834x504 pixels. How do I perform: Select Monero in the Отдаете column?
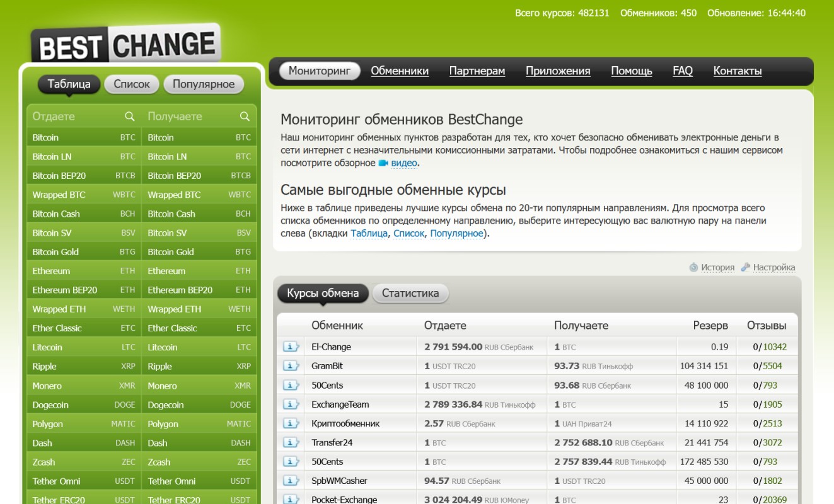pos(84,386)
